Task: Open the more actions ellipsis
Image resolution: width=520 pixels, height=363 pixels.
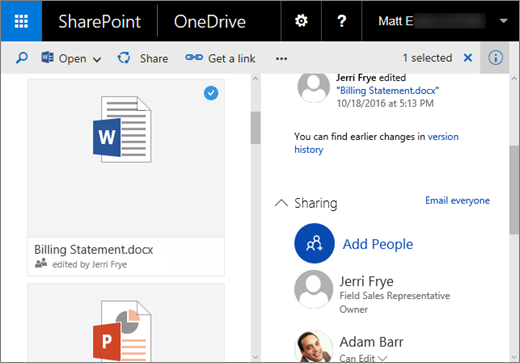Action: pyautogui.click(x=281, y=59)
